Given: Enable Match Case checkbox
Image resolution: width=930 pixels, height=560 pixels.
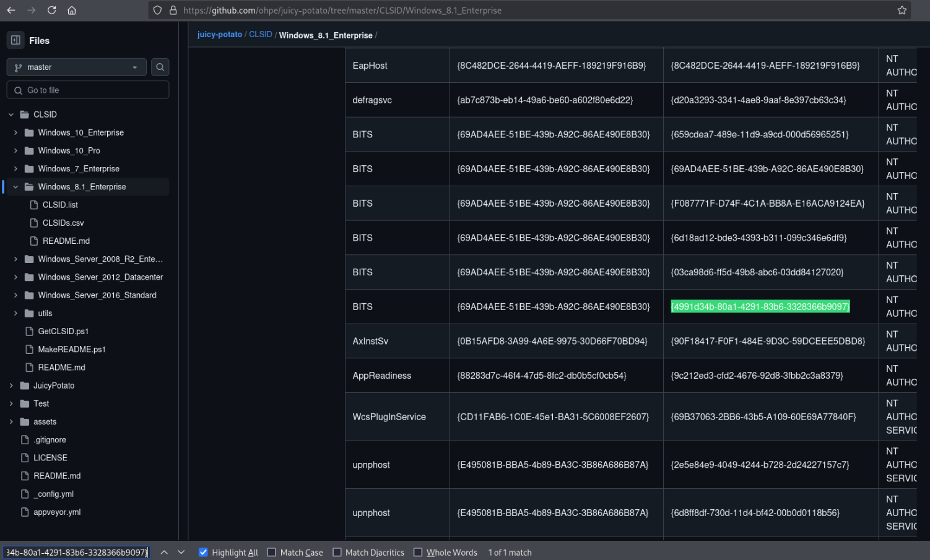Looking at the screenshot, I should tap(271, 552).
